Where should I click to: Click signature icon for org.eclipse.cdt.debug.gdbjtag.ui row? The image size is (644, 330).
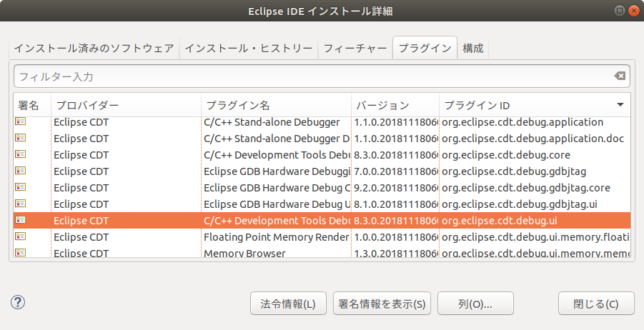point(20,203)
